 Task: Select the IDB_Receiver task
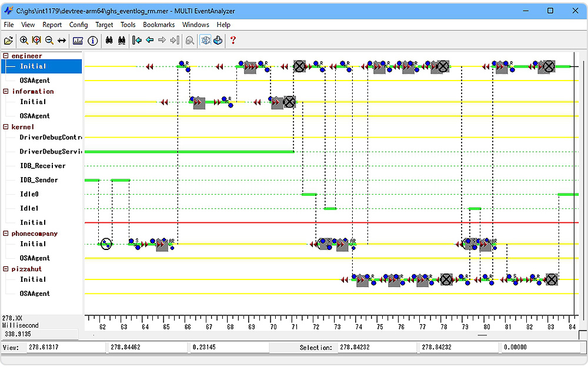point(43,166)
